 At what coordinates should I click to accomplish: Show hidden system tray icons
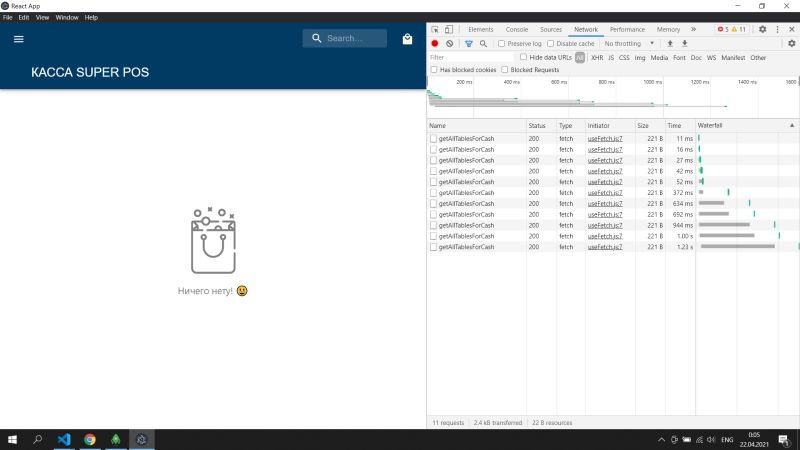[661, 440]
